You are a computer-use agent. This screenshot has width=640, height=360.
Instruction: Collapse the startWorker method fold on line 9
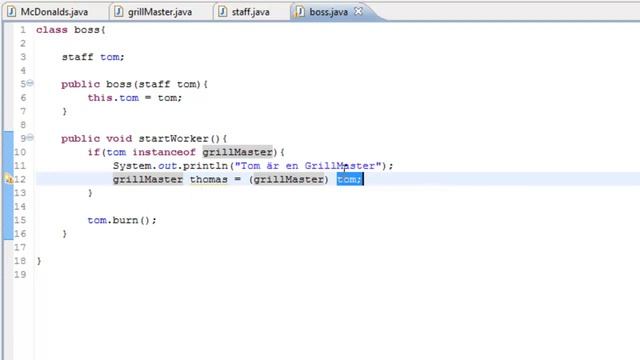(30, 138)
